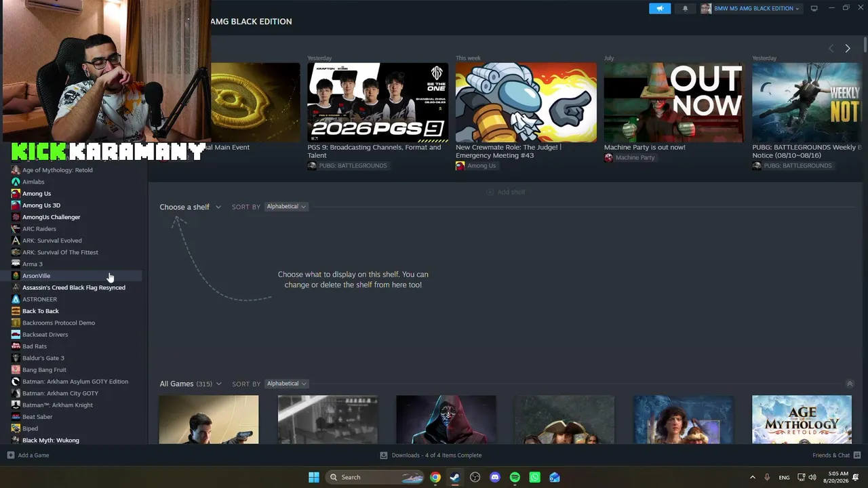
Task: Click the Arma 3 game icon
Action: coord(16,264)
